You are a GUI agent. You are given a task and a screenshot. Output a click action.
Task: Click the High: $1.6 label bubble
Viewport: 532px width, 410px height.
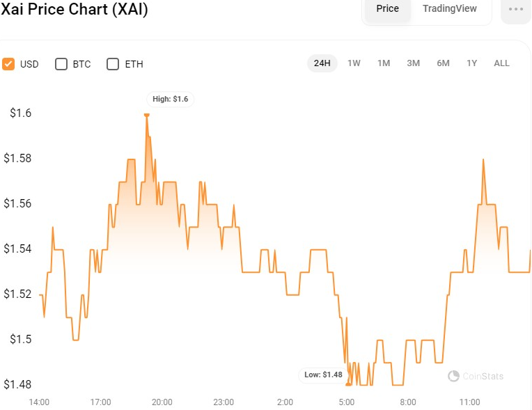[171, 99]
